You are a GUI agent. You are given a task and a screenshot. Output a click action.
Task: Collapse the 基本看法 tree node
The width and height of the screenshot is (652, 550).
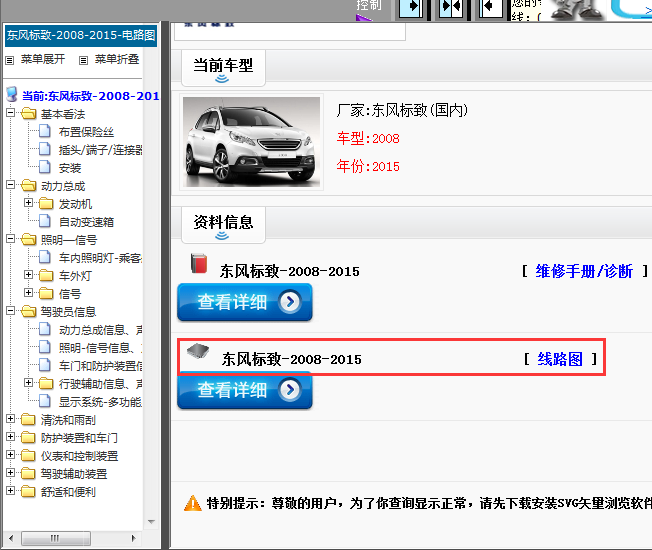pos(11,114)
